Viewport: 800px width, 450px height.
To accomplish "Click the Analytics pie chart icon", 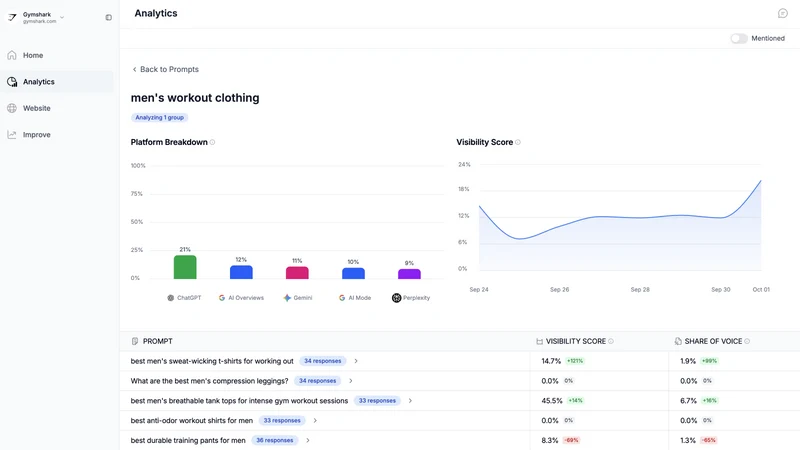I will click(x=12, y=82).
